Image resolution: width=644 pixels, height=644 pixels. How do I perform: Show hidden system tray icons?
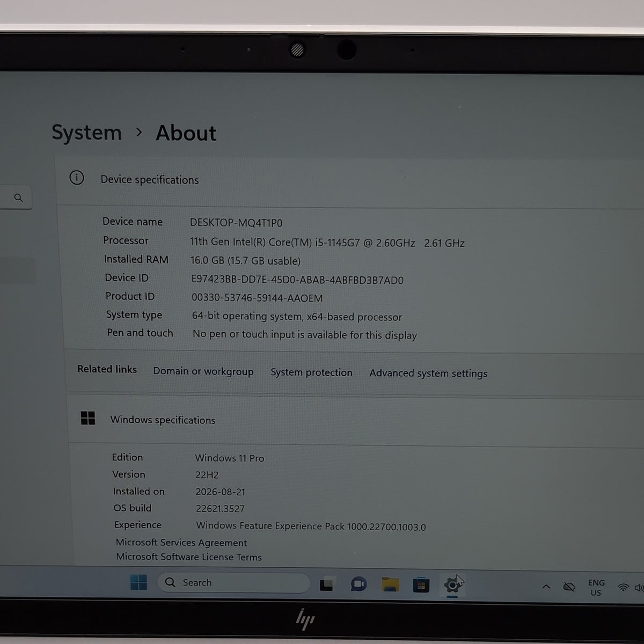tap(546, 587)
